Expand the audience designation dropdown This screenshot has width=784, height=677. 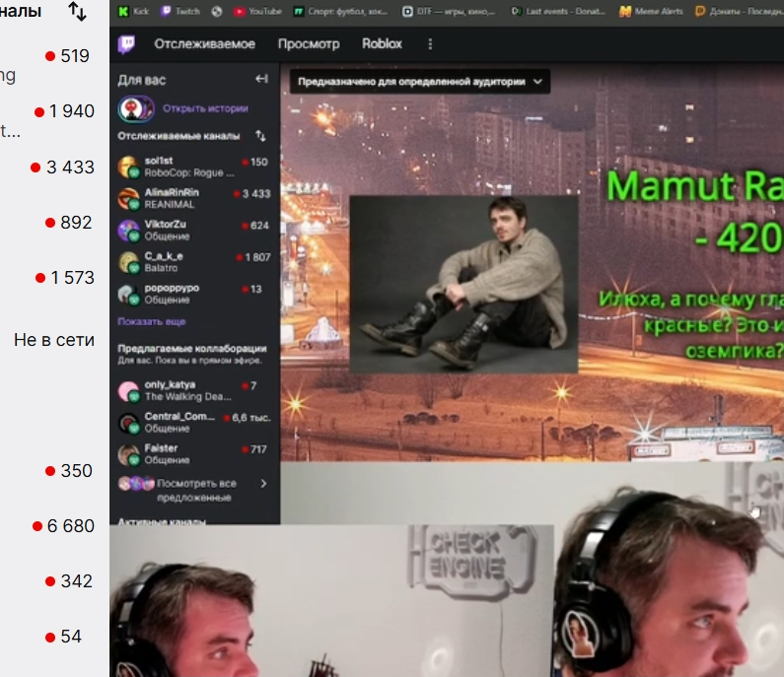420,82
